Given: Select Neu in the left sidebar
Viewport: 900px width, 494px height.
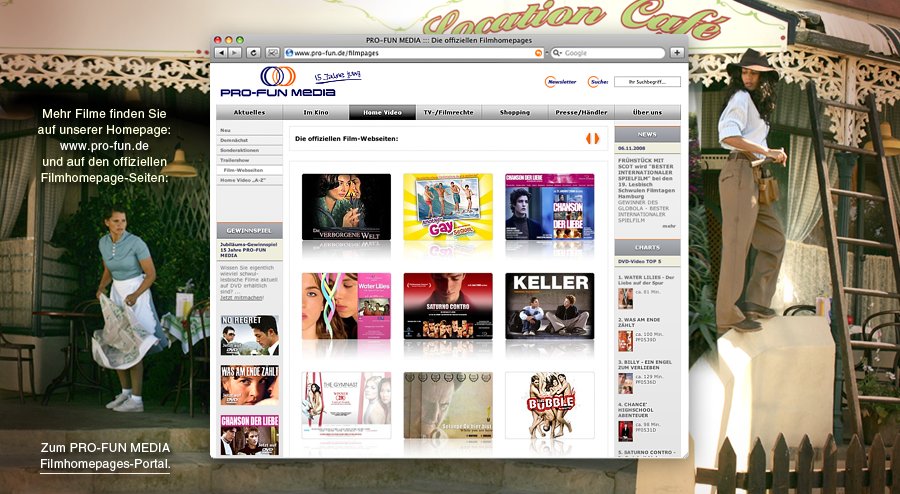Looking at the screenshot, I should 249,130.
